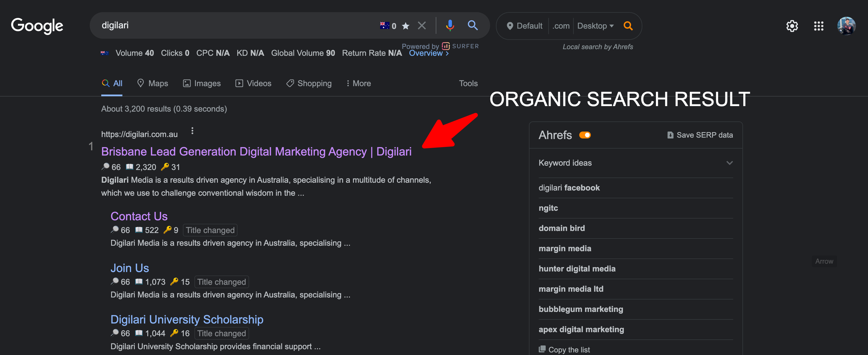The image size is (868, 355).
Task: Toggle the Ahrefs switch off
Action: [585, 135]
